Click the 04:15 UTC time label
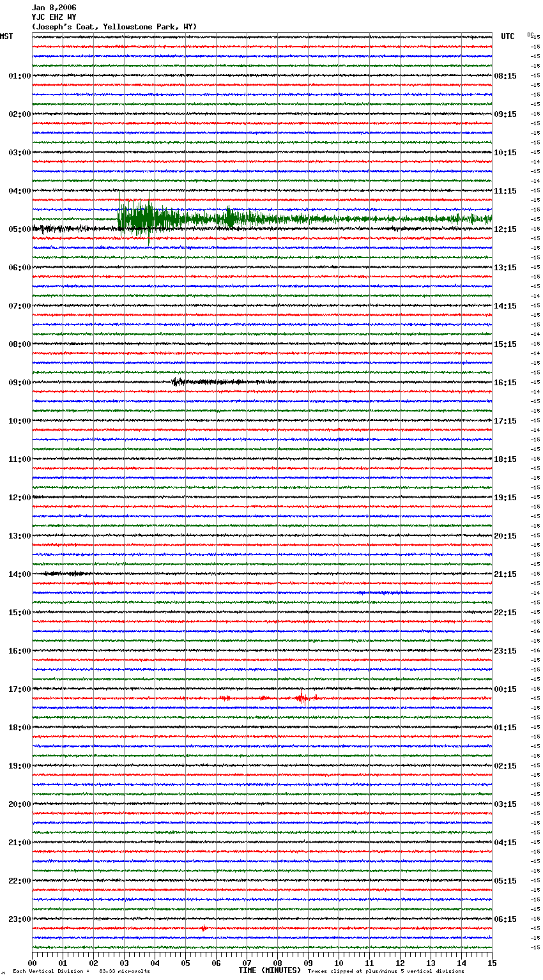Image resolution: width=543 pixels, height=980 pixels. pyautogui.click(x=505, y=843)
